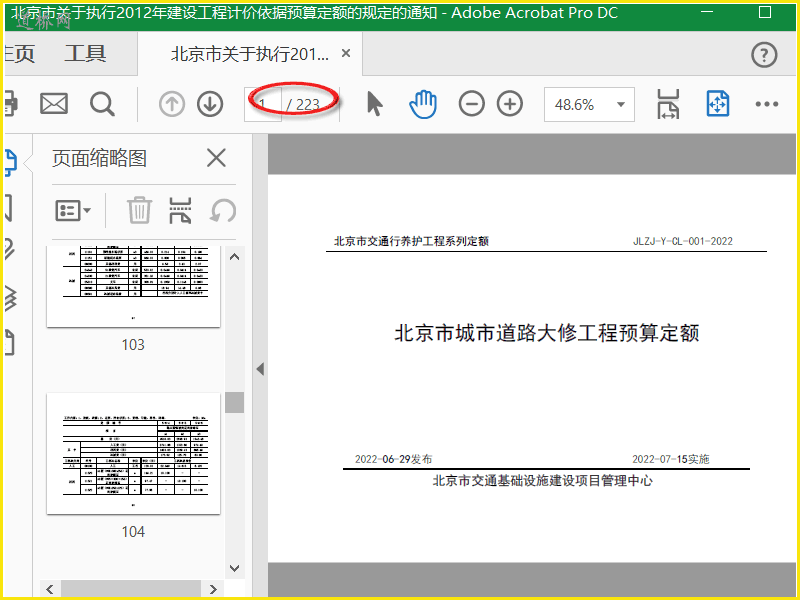Open the more tools ellipsis menu
This screenshot has height=600, width=800.
[x=767, y=104]
